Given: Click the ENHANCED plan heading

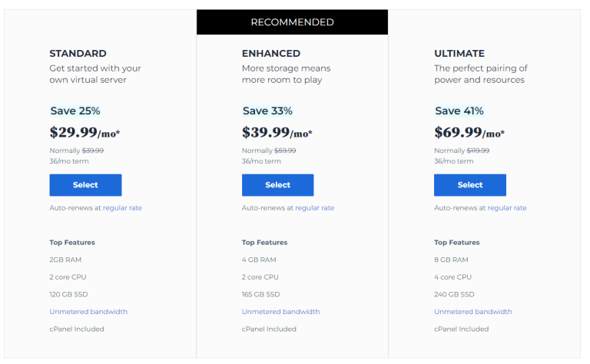Looking at the screenshot, I should pyautogui.click(x=271, y=54).
